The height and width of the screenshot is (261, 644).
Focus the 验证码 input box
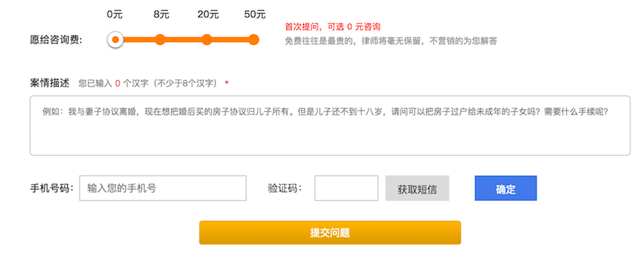(346, 188)
